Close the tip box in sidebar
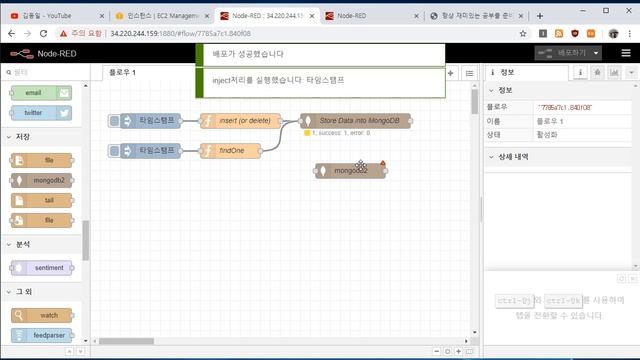This screenshot has width=640, height=360. tap(632, 278)
